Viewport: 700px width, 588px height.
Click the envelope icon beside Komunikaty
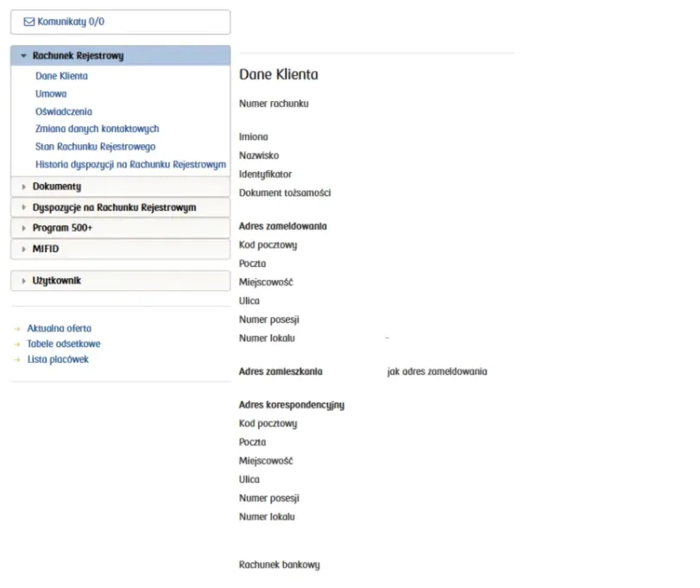click(28, 22)
